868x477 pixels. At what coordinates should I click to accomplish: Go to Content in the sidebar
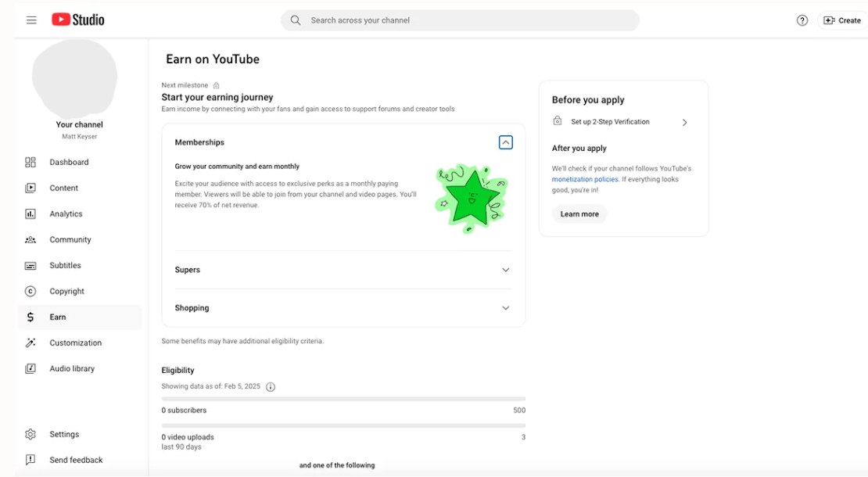point(63,188)
